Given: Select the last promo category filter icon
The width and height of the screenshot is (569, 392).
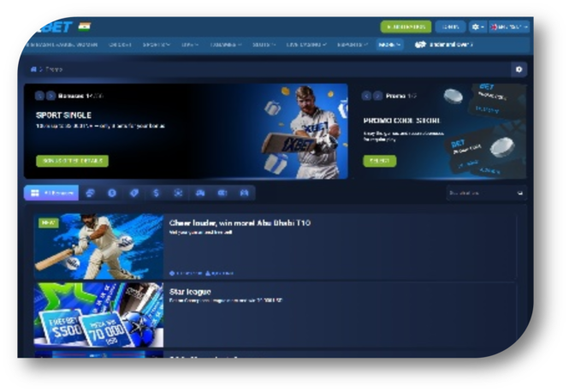Looking at the screenshot, I should 244,193.
